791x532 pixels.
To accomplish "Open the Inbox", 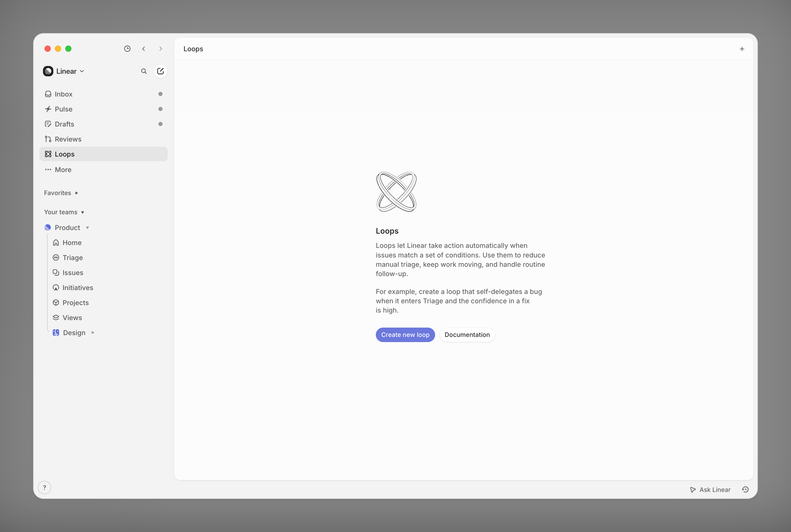I will pyautogui.click(x=104, y=94).
